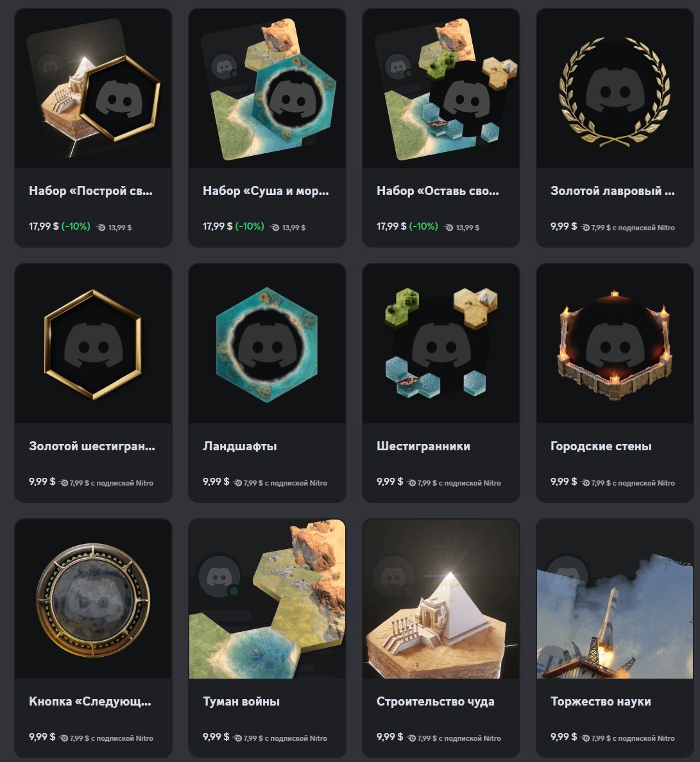Click the Ландшафты item title
Image resolution: width=700 pixels, height=762 pixels.
click(x=240, y=446)
